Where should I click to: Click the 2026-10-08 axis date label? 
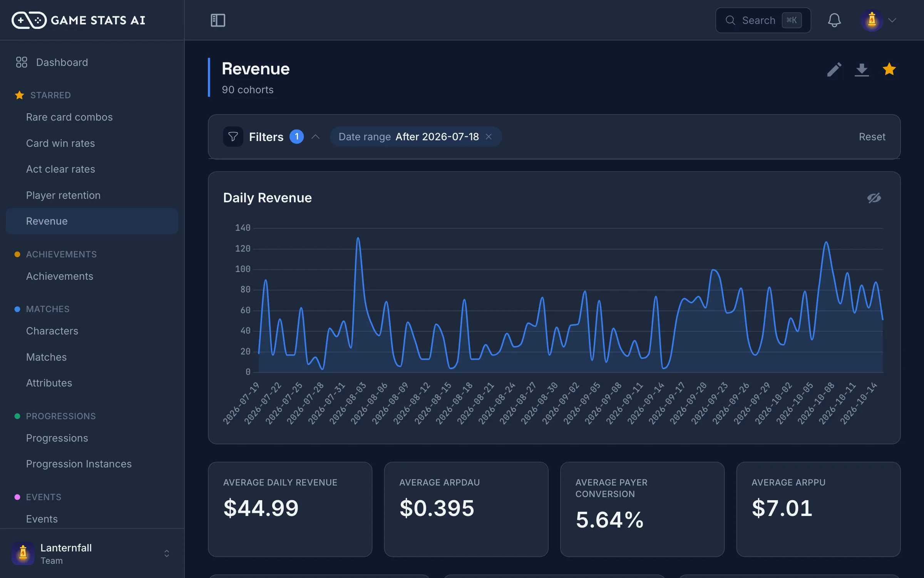click(815, 404)
